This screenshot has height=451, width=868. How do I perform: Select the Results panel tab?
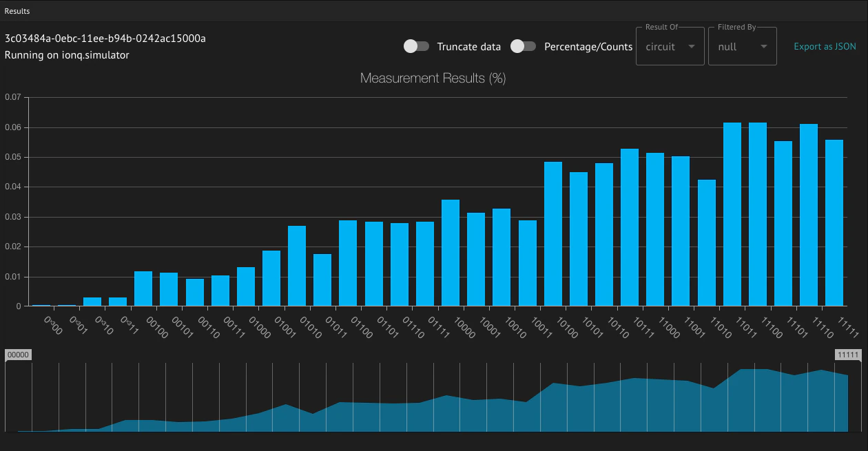point(17,11)
